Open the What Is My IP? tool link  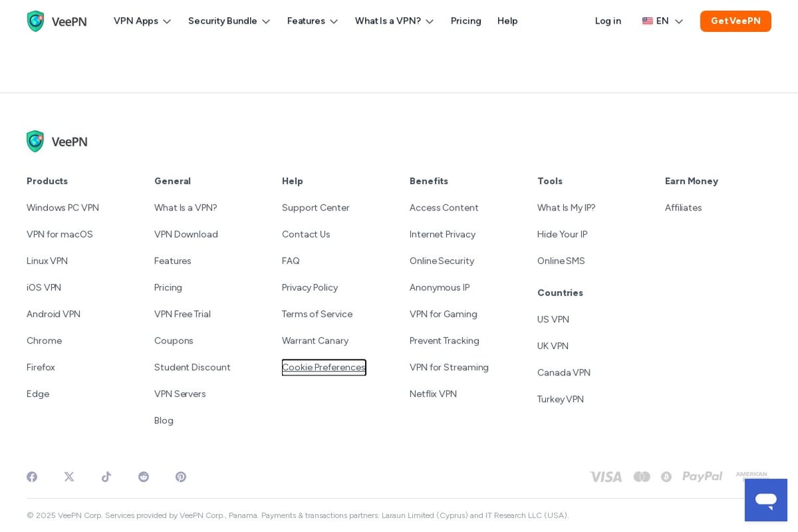566,208
